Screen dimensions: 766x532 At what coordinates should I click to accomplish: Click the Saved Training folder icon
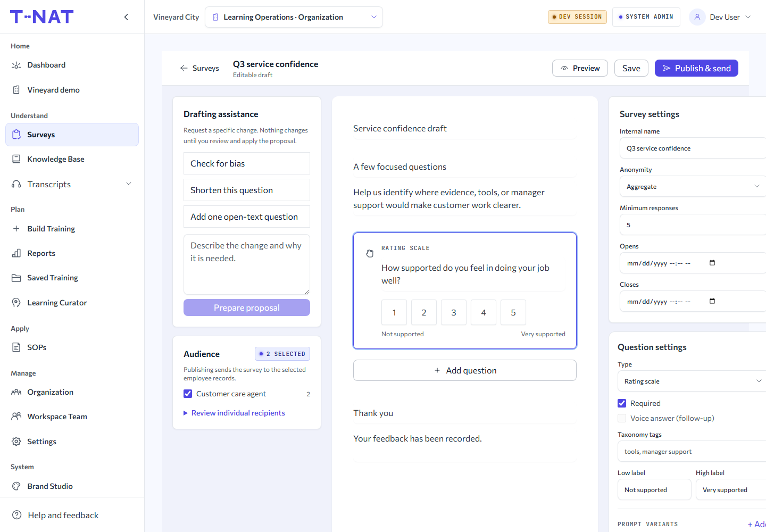click(x=16, y=278)
